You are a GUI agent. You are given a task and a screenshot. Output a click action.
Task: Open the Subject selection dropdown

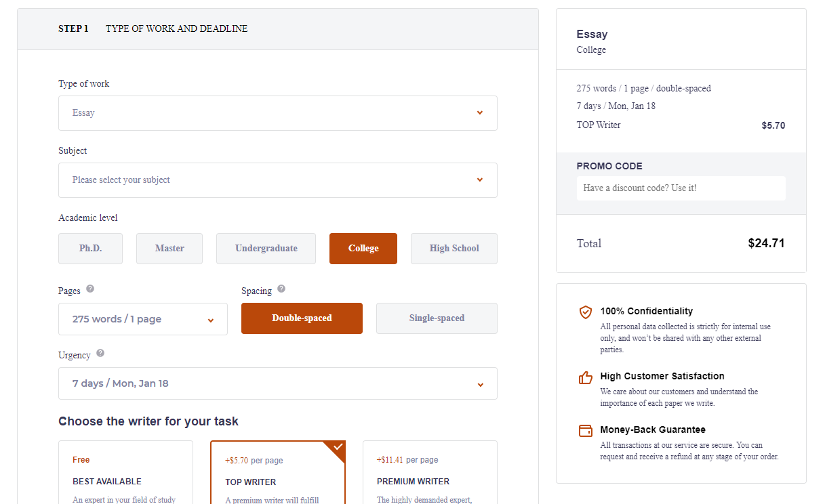pos(278,180)
